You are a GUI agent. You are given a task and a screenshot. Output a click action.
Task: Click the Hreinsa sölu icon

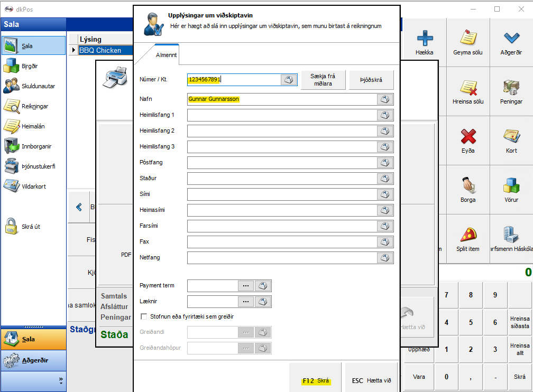(x=467, y=88)
